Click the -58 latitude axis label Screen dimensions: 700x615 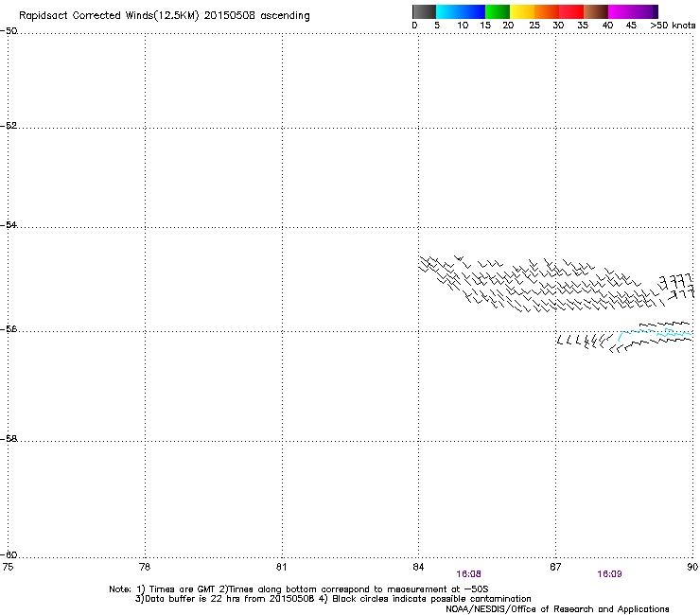click(x=9, y=439)
